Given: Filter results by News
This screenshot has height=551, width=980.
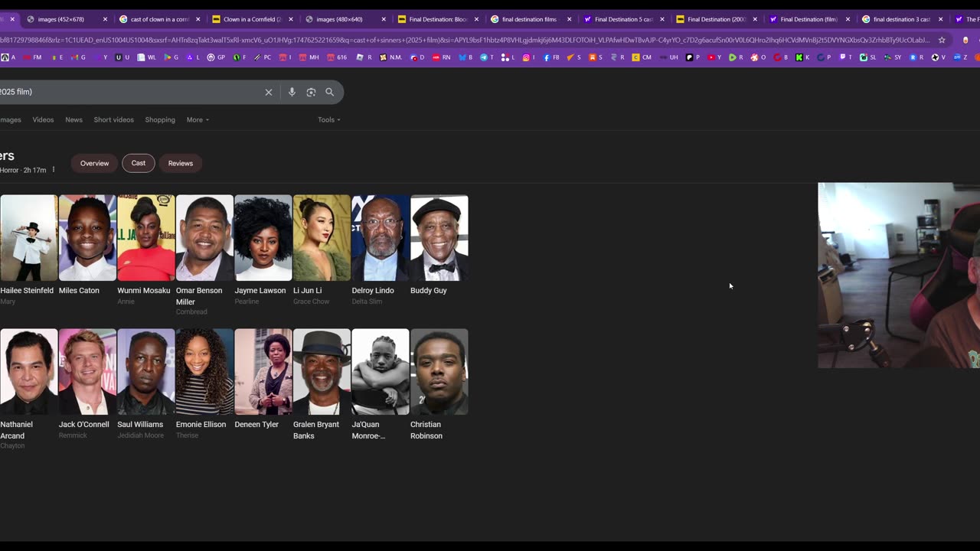Looking at the screenshot, I should (x=73, y=120).
